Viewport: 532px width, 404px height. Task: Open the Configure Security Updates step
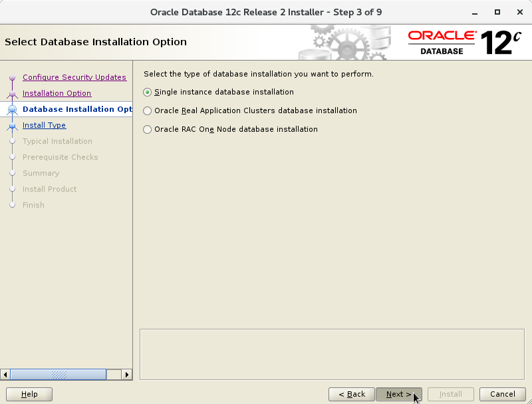74,77
